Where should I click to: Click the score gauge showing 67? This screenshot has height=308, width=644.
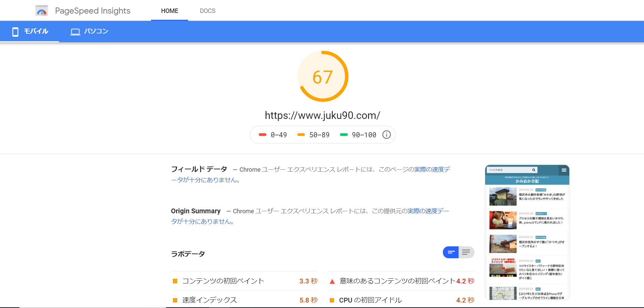click(x=323, y=76)
